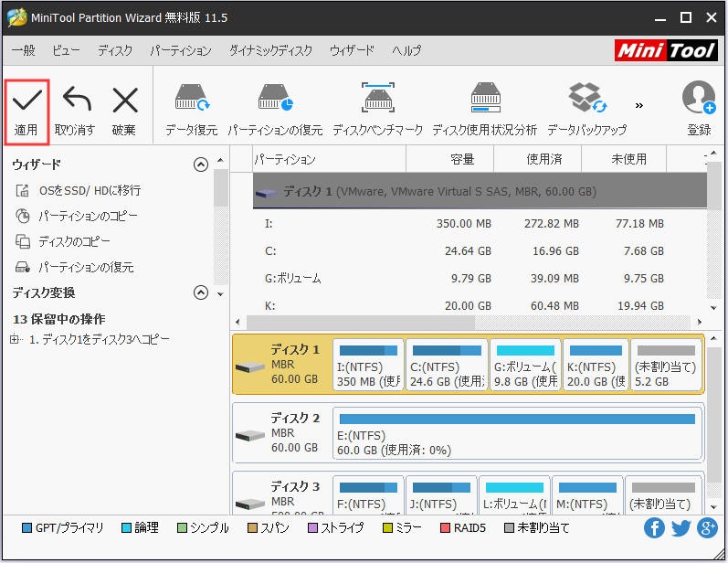Open the ダイナミックディスク menu
The image size is (728, 563).
pyautogui.click(x=270, y=50)
